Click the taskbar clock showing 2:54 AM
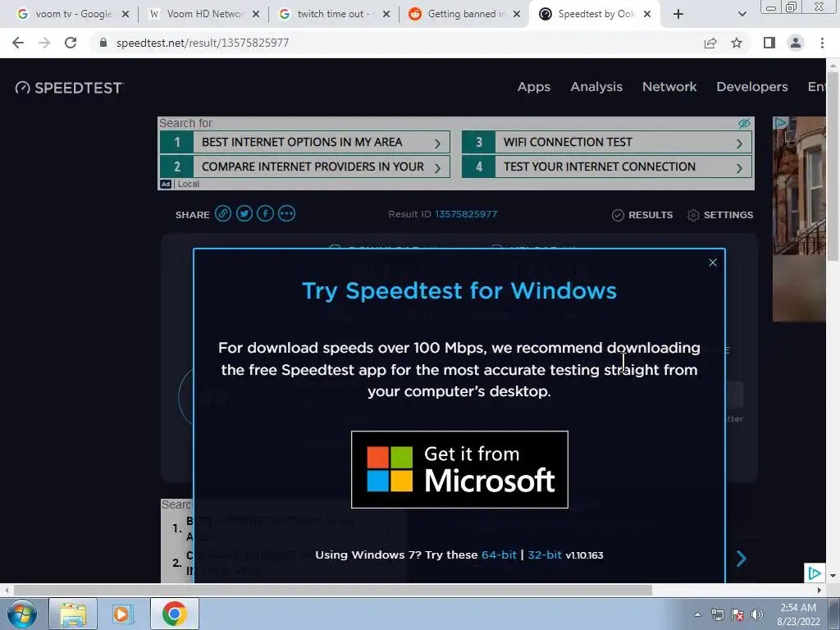This screenshot has width=840, height=630. 798,614
